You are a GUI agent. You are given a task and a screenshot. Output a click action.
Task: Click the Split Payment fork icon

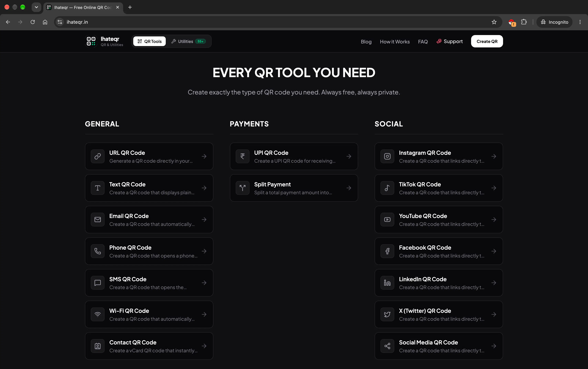click(242, 188)
